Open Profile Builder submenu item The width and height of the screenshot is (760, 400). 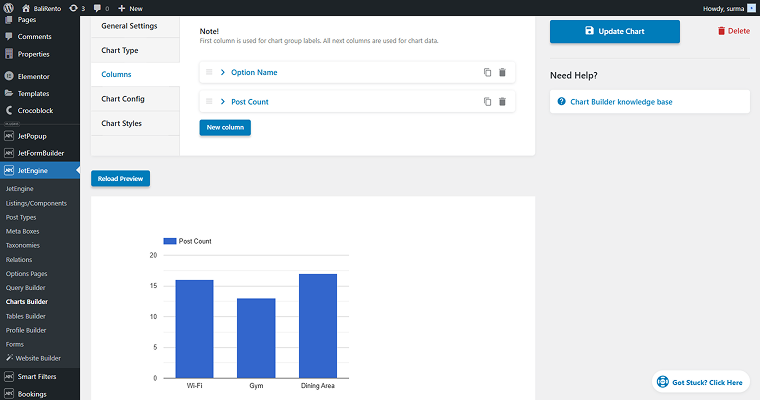[x=26, y=330]
